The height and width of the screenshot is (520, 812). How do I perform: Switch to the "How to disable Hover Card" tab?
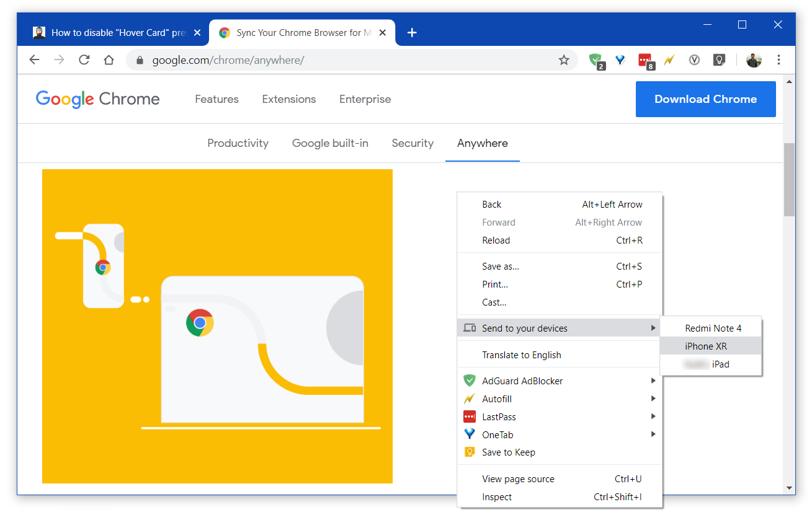[x=117, y=33]
